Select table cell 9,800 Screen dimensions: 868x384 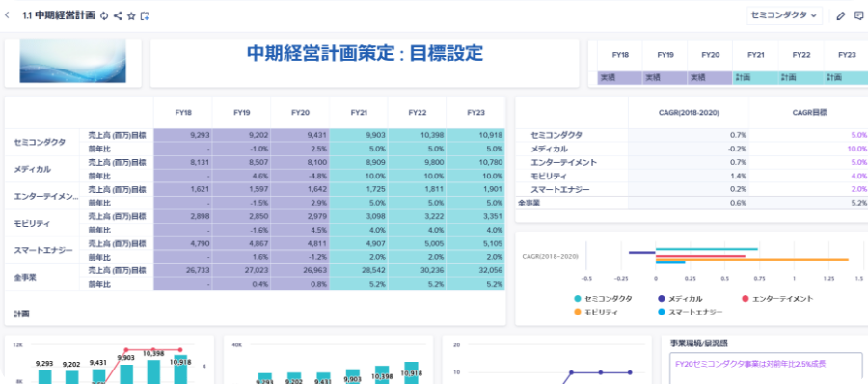click(x=417, y=162)
